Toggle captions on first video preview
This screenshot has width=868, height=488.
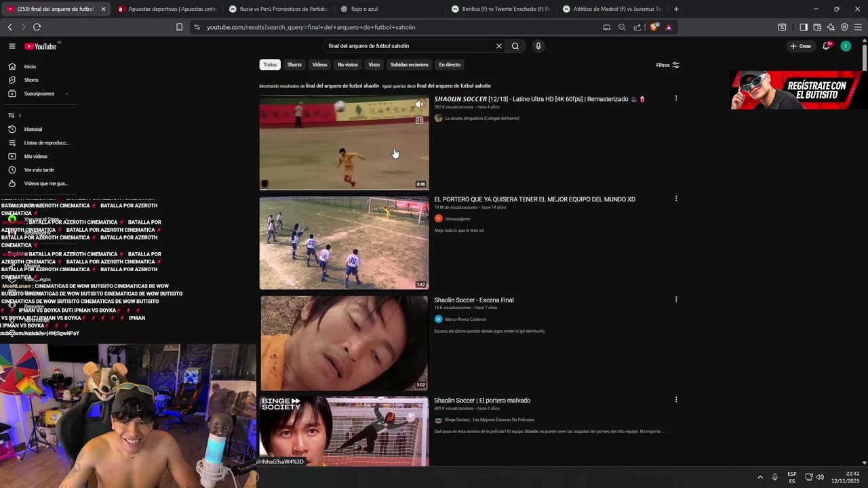point(419,121)
